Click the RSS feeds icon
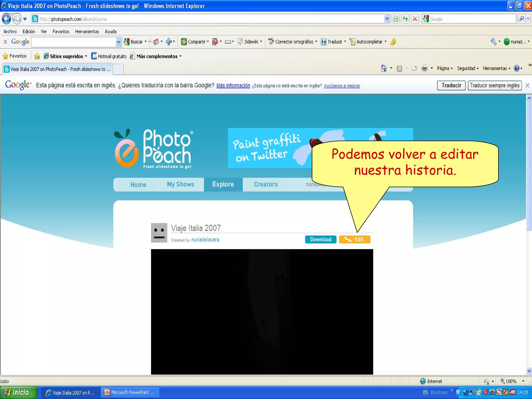The width and height of the screenshot is (532, 399). (399, 68)
